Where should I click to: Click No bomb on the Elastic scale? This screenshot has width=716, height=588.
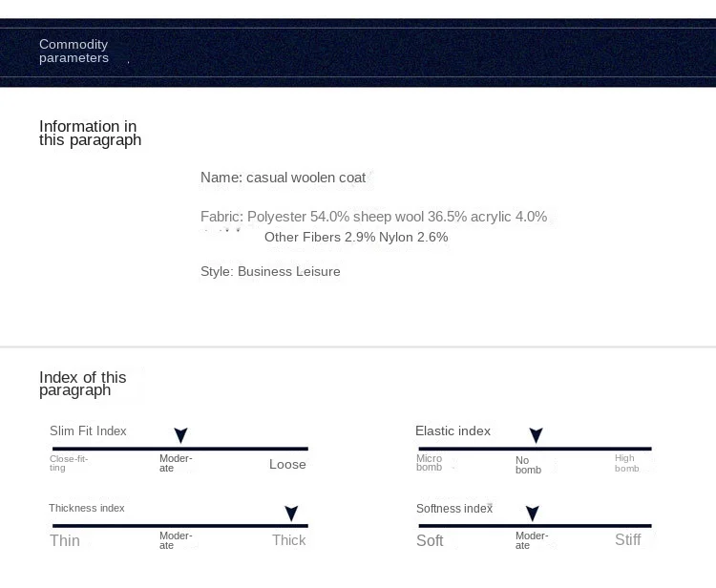pos(528,465)
